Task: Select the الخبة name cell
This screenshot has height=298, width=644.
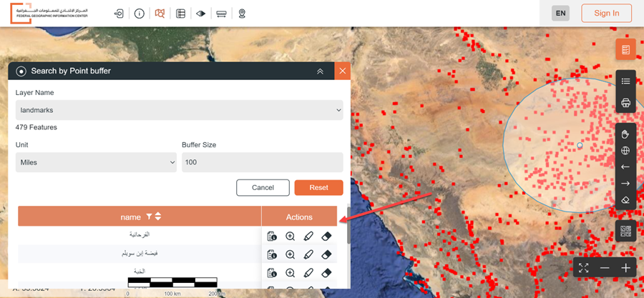Action: click(x=140, y=272)
